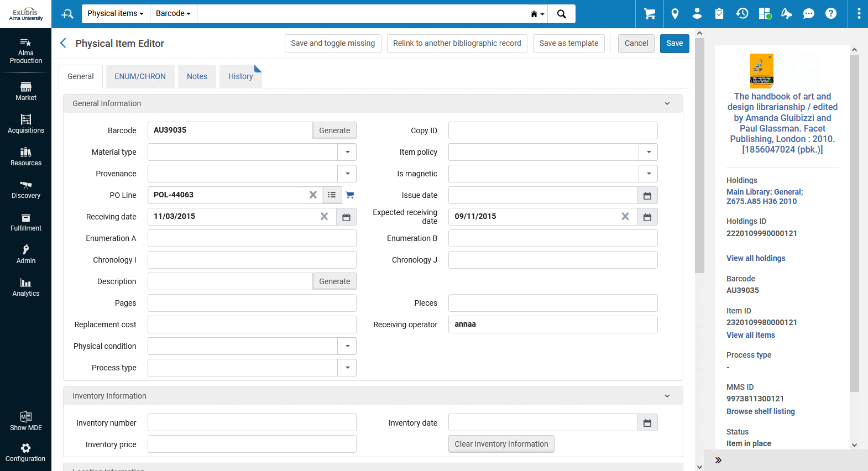Click the location pin icon
868x471 pixels.
coord(674,14)
